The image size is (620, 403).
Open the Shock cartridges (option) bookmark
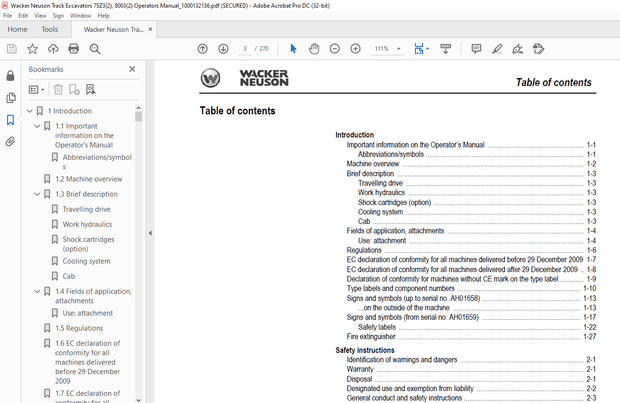(89, 244)
